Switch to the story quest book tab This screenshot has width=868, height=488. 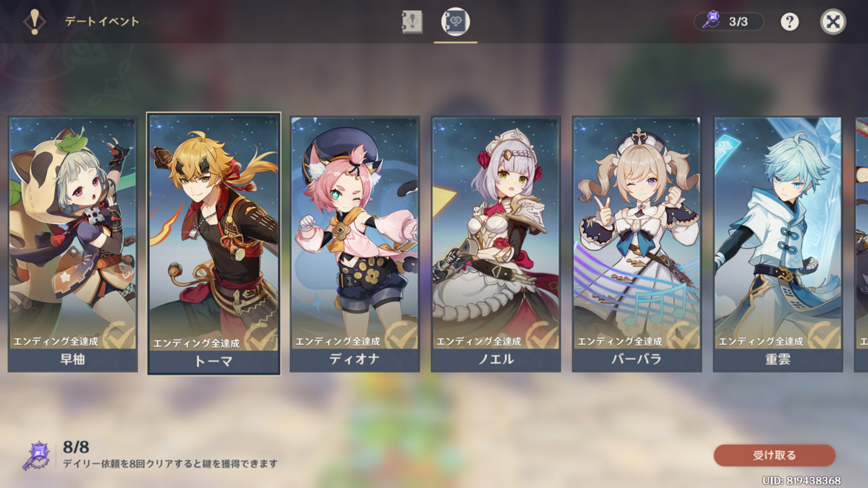pos(412,22)
